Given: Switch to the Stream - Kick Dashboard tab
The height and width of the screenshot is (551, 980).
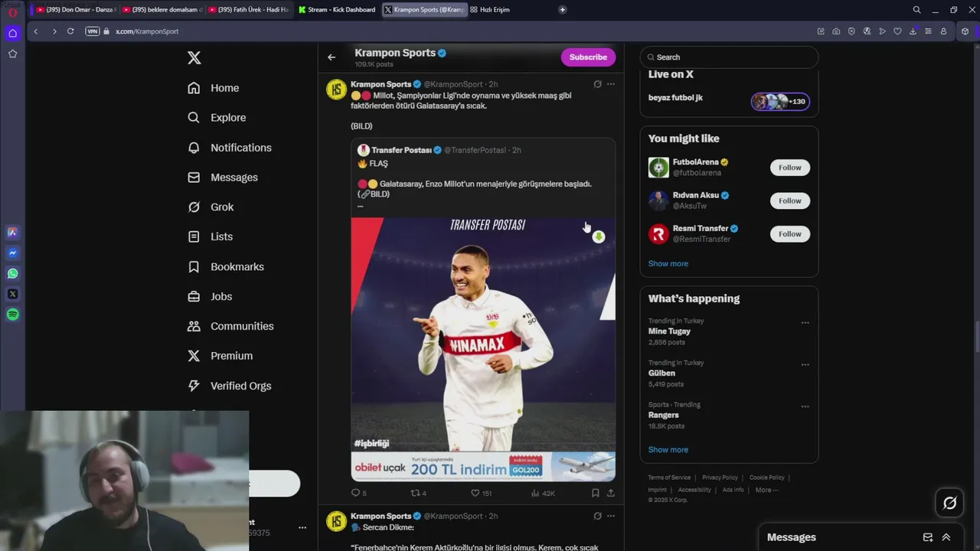Looking at the screenshot, I should tap(337, 10).
